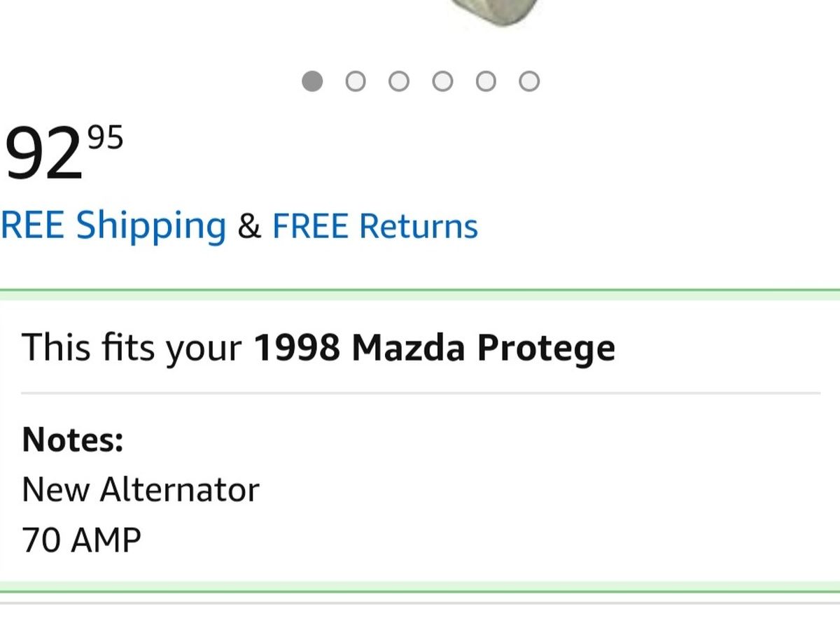
Task: Select the fifth image carousel dot
Action: coord(486,81)
